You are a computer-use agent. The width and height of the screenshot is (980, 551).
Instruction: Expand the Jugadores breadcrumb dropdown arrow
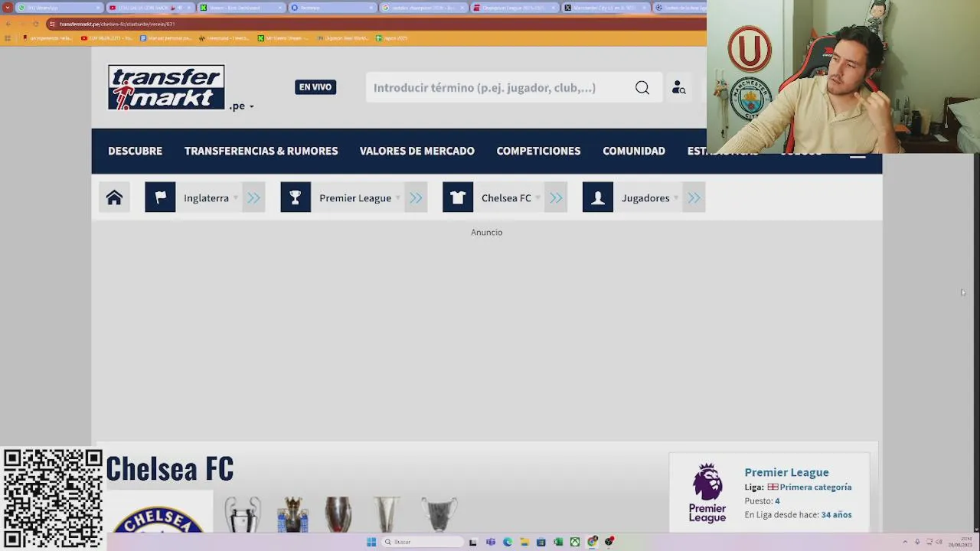click(676, 198)
